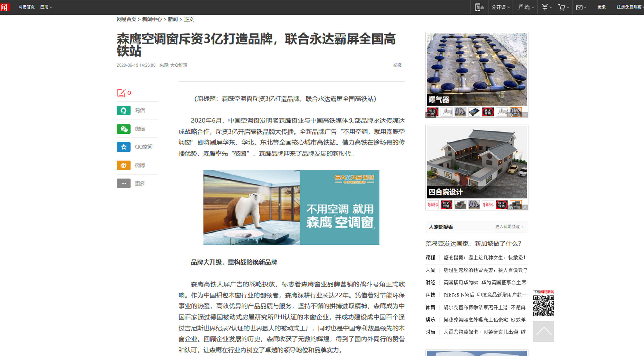Open the 时尚 category tag
The height and width of the screenshot is (356, 644).
[x=430, y=332]
